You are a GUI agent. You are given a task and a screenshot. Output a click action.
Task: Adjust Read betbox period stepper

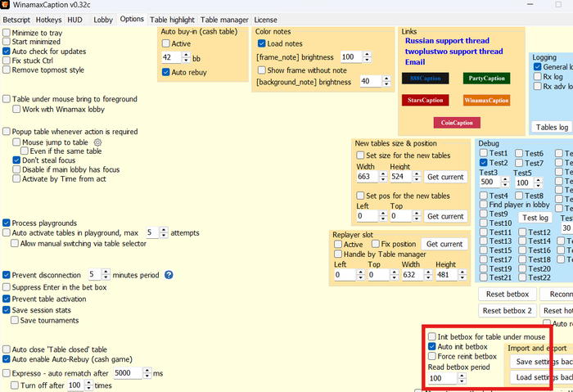[462, 378]
